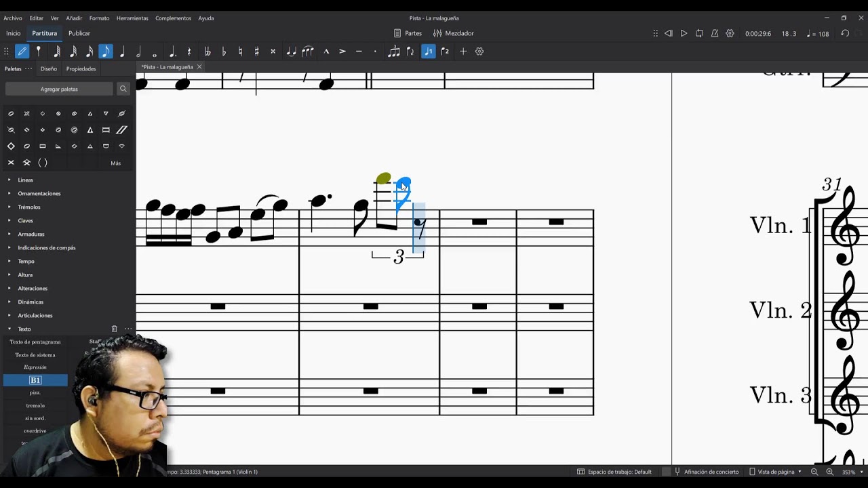Viewport: 868px width, 488px height.
Task: Add accent articulation
Action: tap(342, 52)
